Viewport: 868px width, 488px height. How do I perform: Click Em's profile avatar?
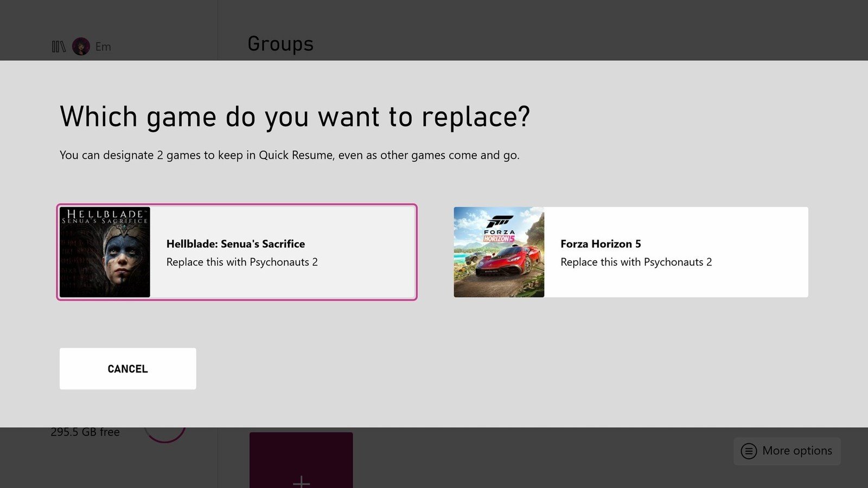coord(81,46)
